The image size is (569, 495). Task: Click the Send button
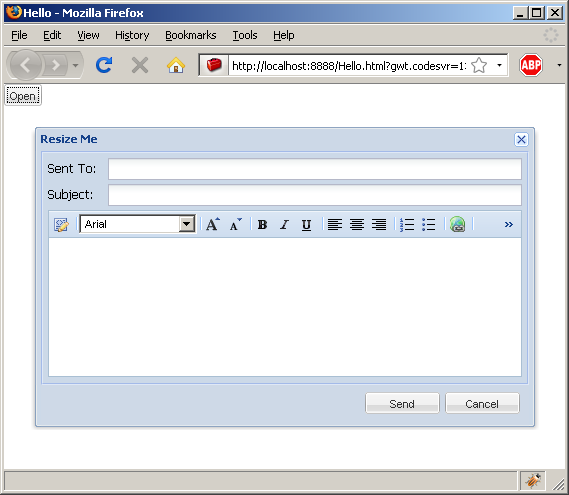click(x=402, y=403)
